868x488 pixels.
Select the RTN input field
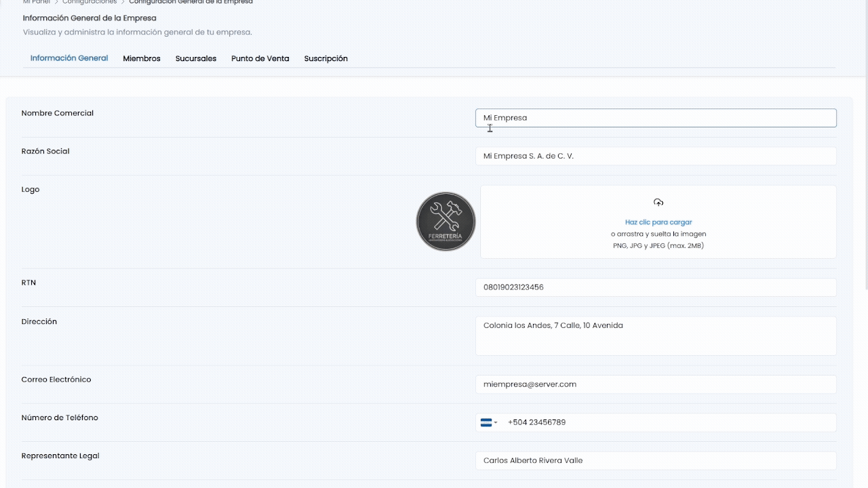[656, 287]
